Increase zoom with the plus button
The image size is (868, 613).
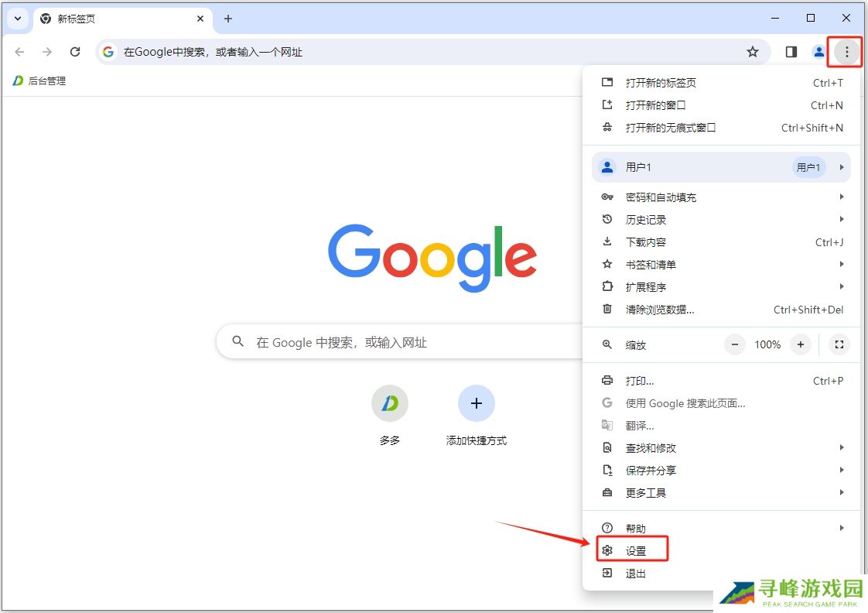801,344
